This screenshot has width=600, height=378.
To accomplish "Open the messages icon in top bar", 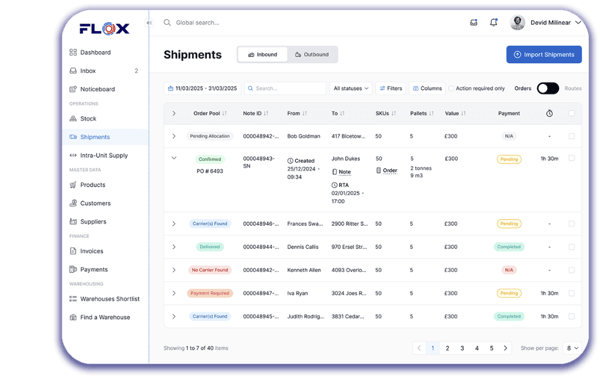I will point(474,23).
